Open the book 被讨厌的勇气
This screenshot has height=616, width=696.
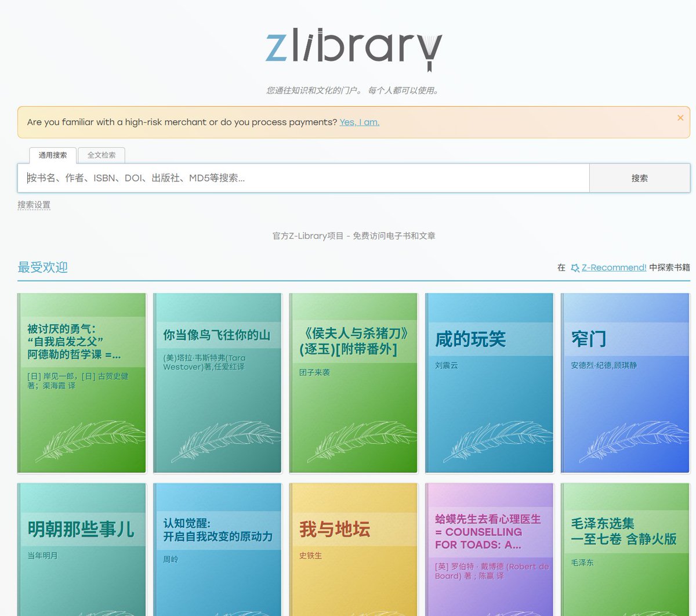[x=82, y=383]
